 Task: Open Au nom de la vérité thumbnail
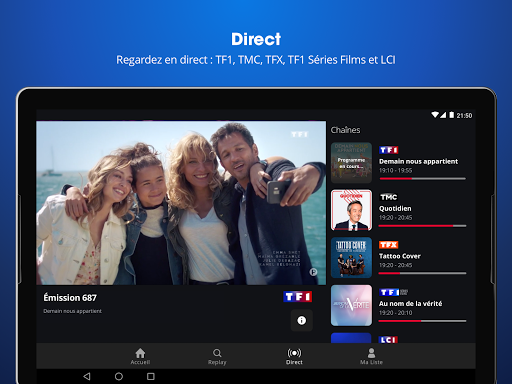(351, 305)
